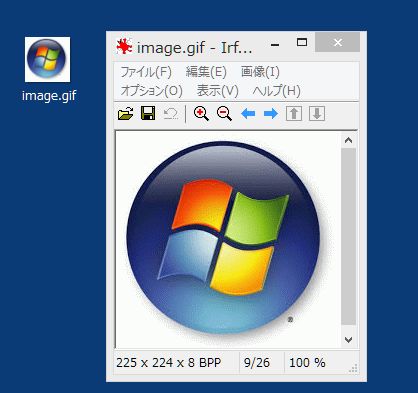
Task: Open the 画像(I) menu
Action: coord(260,72)
